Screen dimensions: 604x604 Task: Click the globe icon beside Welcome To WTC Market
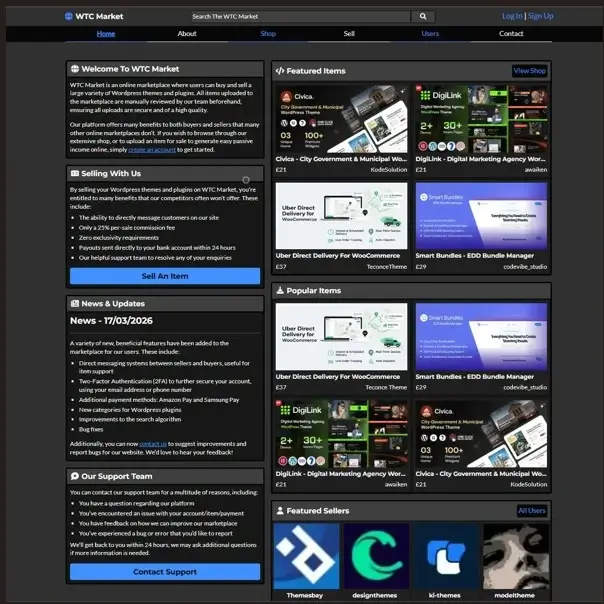point(75,69)
